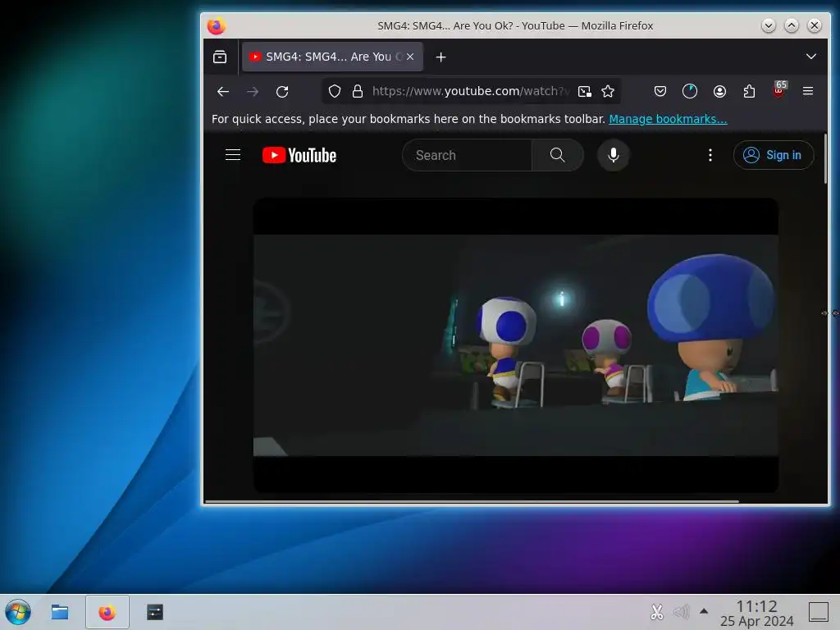
Task: Expand hidden system tray icons
Action: coord(704,611)
